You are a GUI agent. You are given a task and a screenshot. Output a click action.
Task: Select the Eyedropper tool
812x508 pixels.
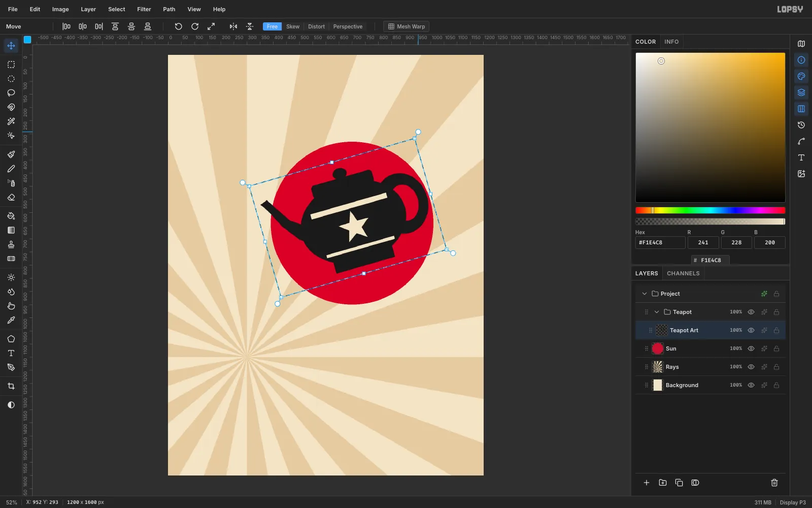11,320
